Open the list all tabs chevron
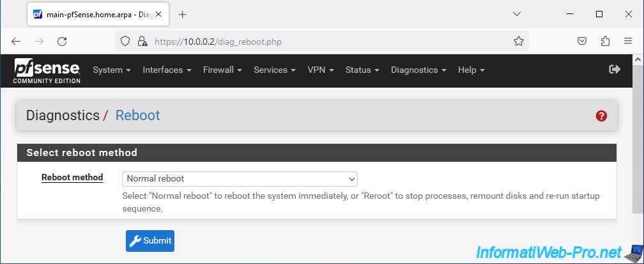The width and height of the screenshot is (644, 264). pyautogui.click(x=517, y=14)
